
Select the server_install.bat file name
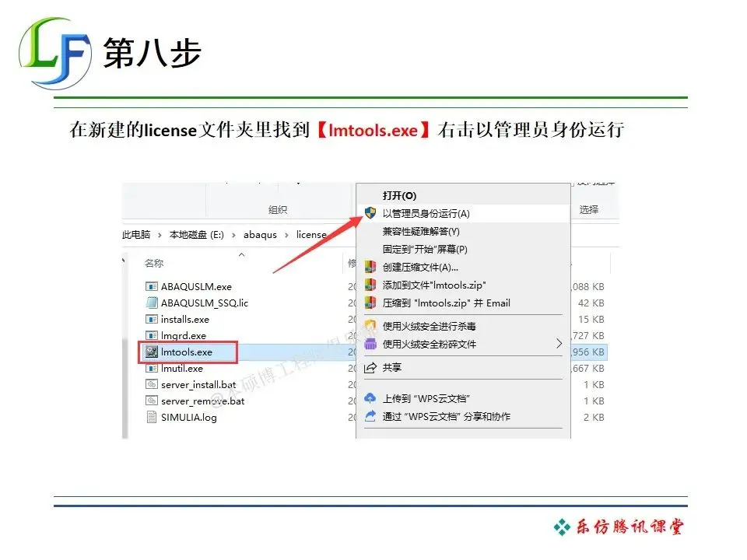[x=198, y=385]
